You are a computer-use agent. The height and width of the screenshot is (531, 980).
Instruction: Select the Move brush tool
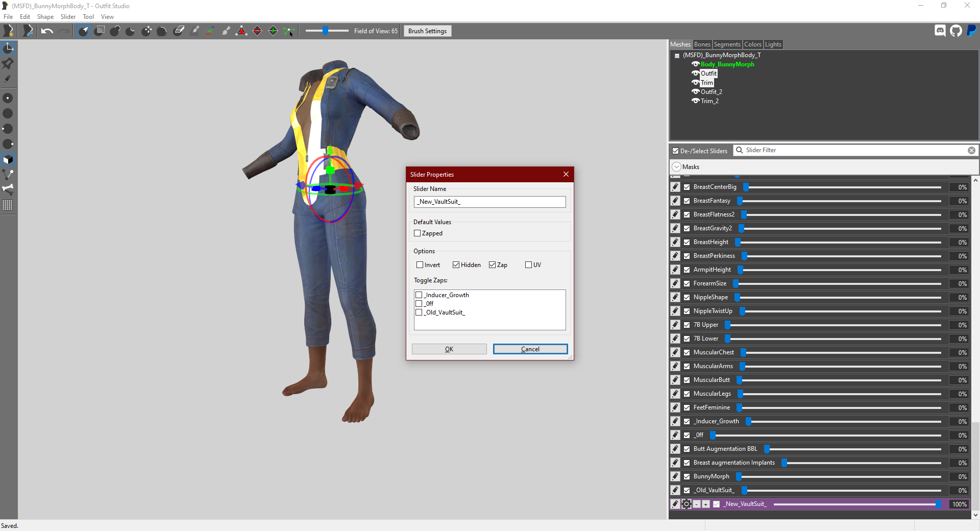(x=146, y=31)
